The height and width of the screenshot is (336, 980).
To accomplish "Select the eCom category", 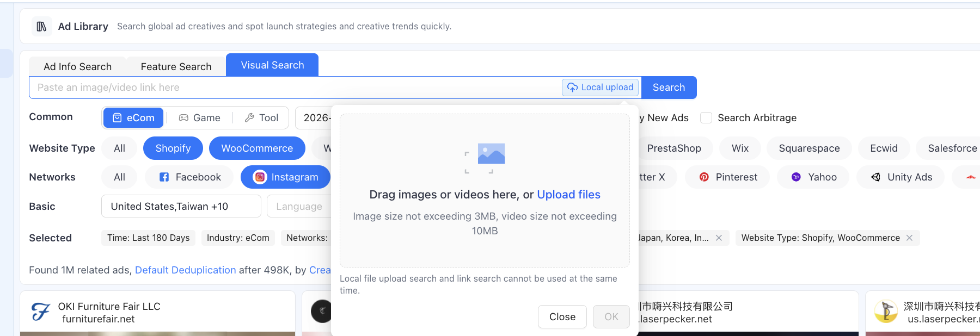I will coord(133,118).
